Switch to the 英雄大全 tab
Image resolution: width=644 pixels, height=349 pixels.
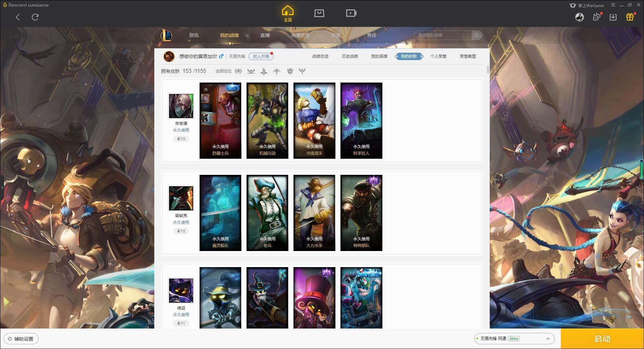pyautogui.click(x=301, y=35)
